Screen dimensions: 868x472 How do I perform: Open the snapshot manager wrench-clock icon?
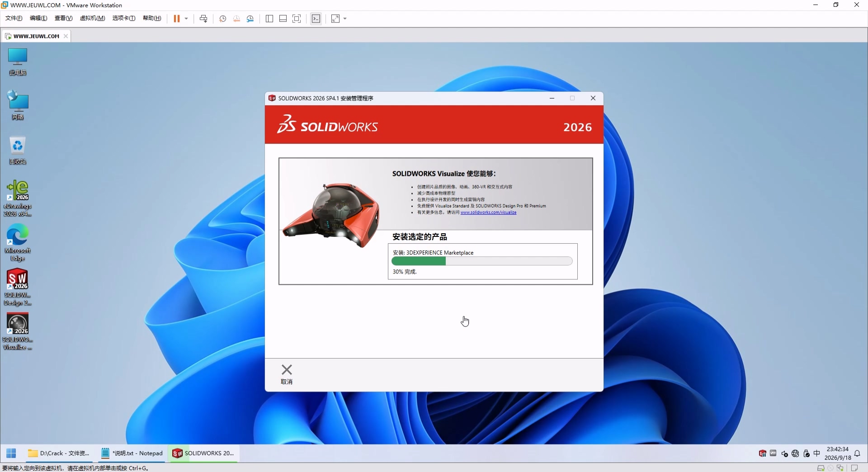pos(250,19)
